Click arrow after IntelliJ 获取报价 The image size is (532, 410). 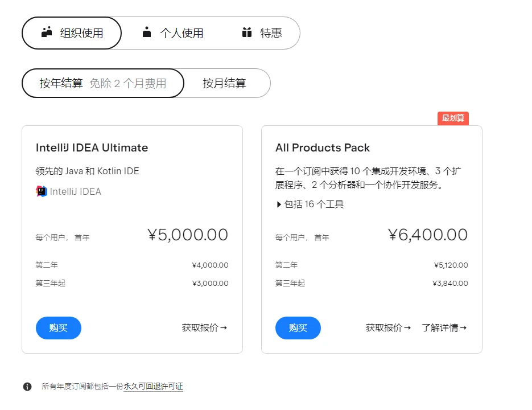224,328
